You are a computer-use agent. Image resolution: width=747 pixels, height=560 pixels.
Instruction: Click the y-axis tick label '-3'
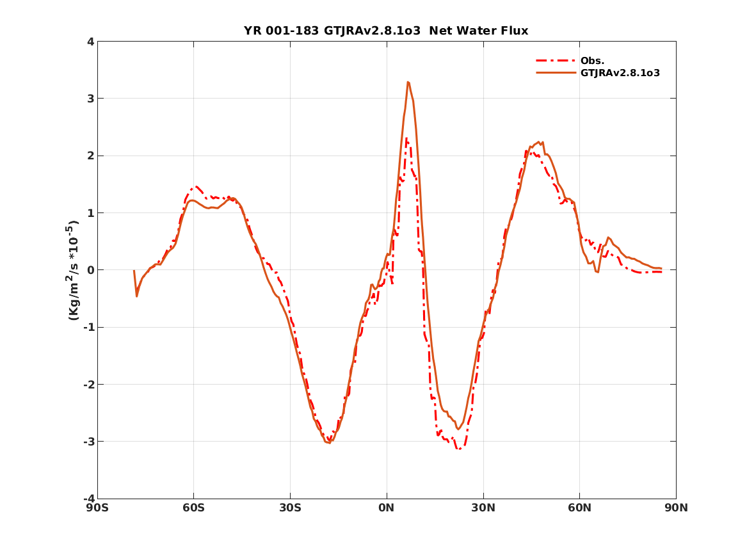point(88,442)
